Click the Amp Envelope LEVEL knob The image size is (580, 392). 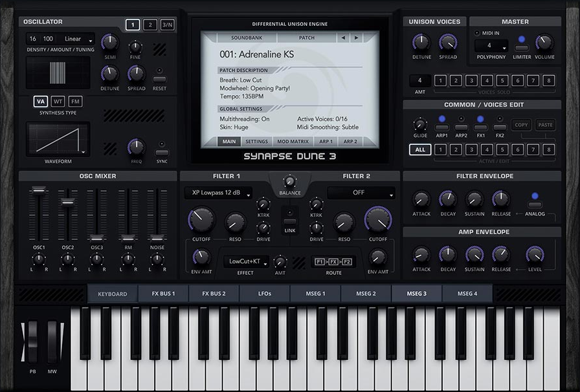click(535, 255)
